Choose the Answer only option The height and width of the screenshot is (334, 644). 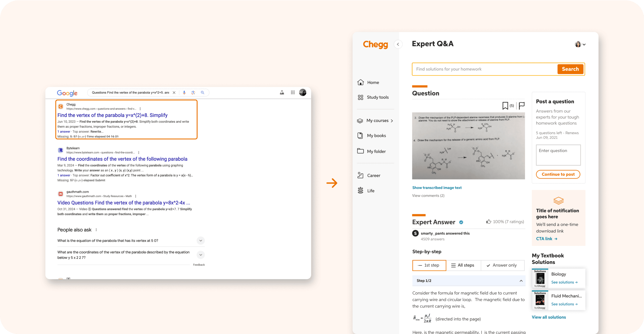tap(502, 265)
